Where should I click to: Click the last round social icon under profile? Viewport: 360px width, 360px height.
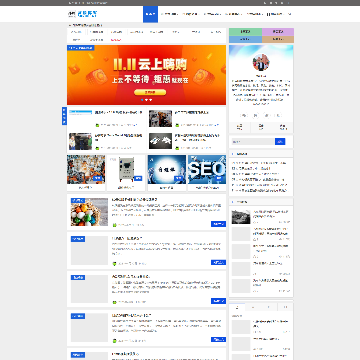(x=278, y=115)
